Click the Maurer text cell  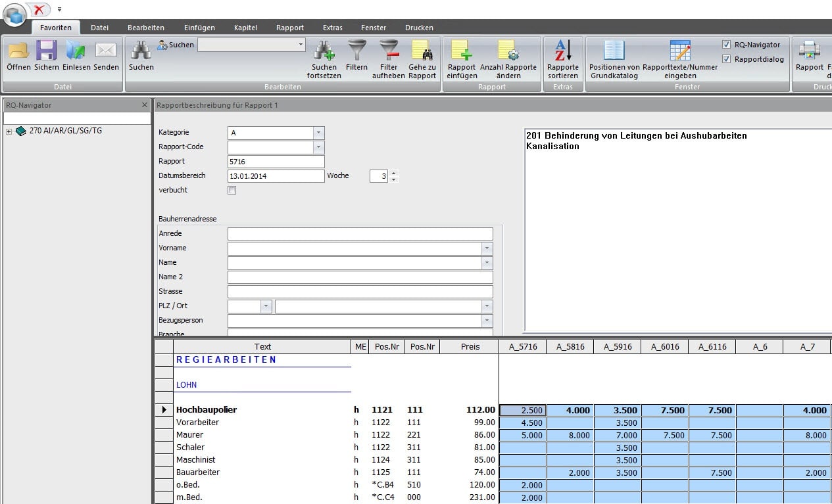[262, 435]
